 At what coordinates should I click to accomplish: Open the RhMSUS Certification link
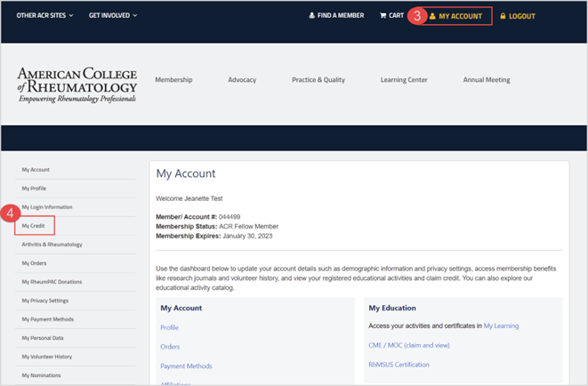(399, 365)
